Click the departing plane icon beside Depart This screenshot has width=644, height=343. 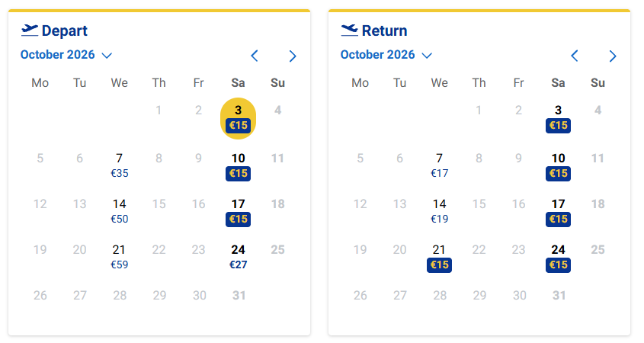click(x=30, y=30)
